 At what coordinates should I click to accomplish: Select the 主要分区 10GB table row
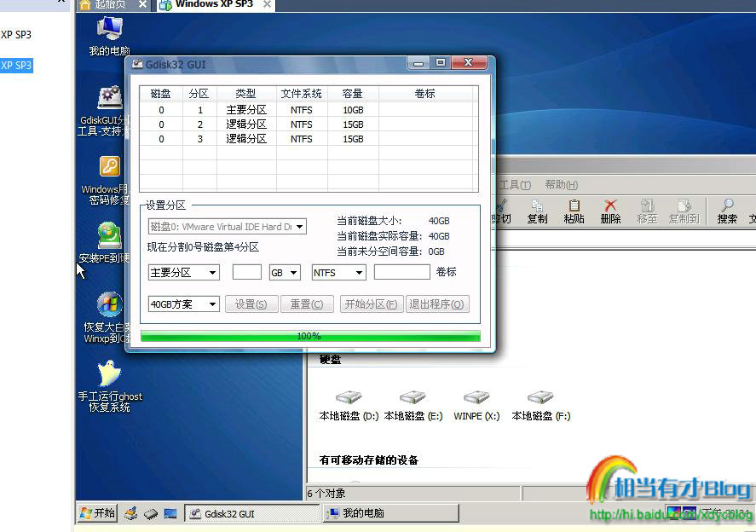[309, 110]
